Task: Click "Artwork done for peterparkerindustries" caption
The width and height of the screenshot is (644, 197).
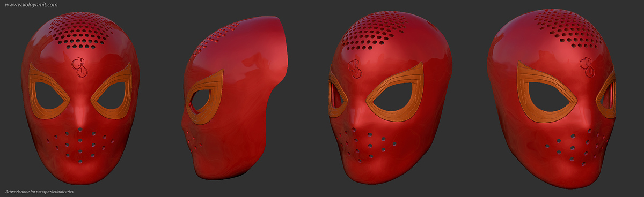Action: point(39,191)
